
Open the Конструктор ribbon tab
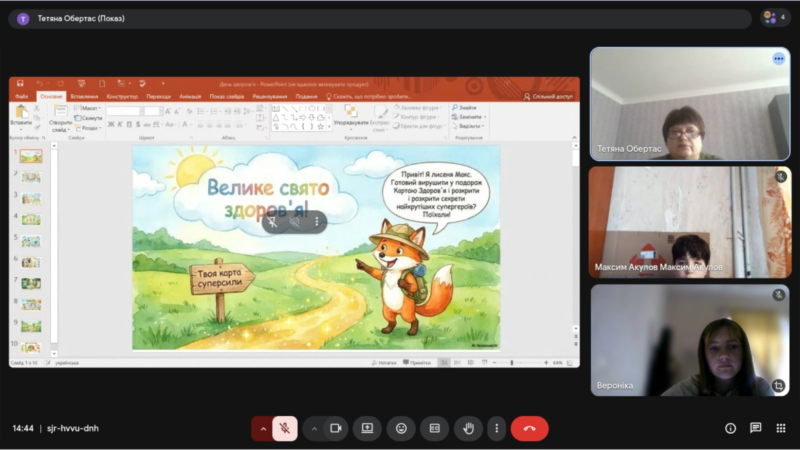[x=122, y=96]
